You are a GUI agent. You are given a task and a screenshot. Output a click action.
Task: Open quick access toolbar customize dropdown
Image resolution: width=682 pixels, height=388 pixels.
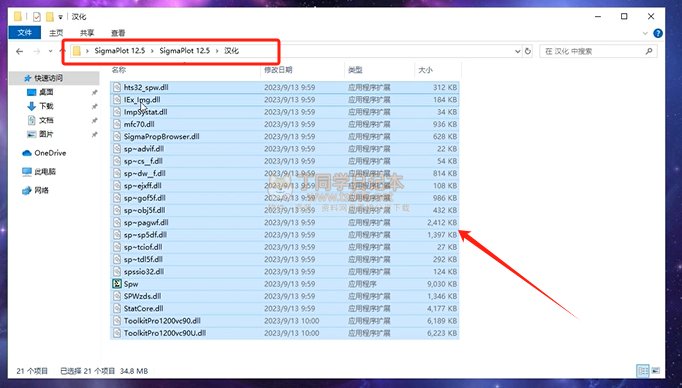(x=60, y=17)
